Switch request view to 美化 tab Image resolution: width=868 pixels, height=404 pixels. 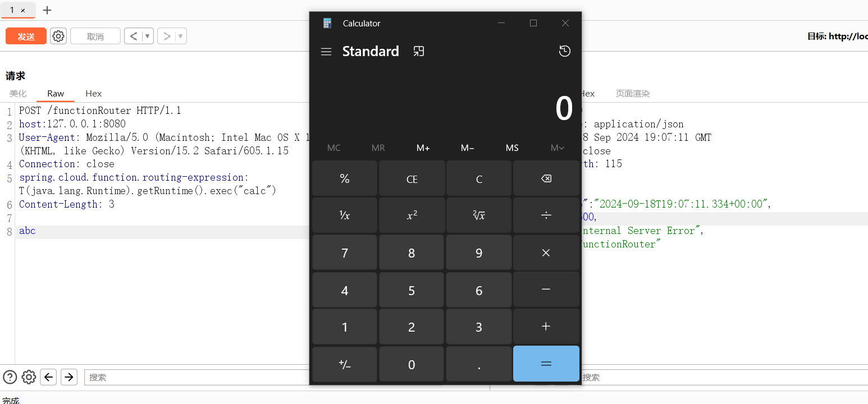[18, 94]
